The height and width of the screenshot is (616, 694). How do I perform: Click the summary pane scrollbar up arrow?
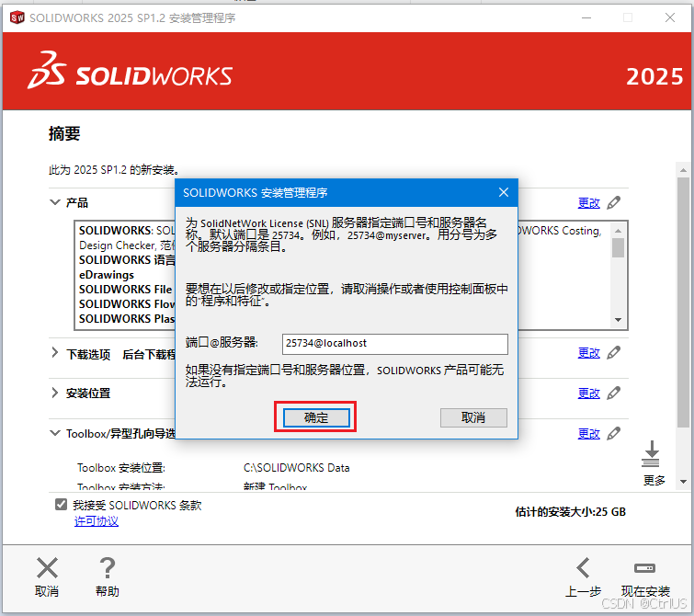click(x=683, y=170)
